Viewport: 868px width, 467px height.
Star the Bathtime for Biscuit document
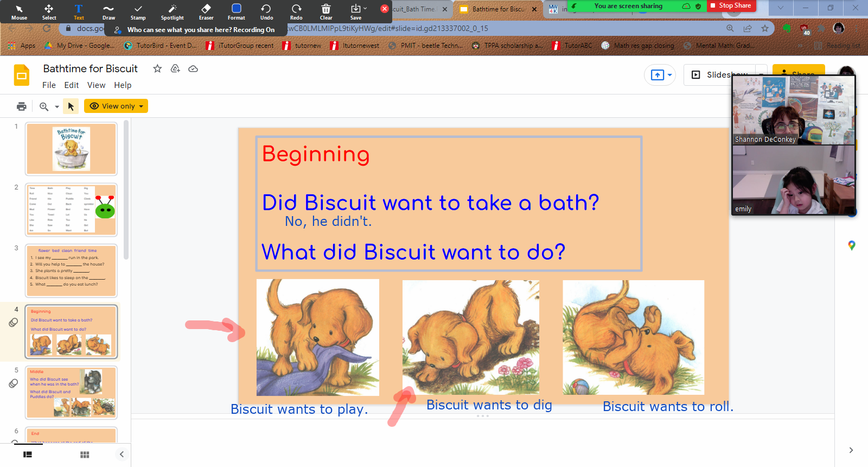click(x=157, y=68)
